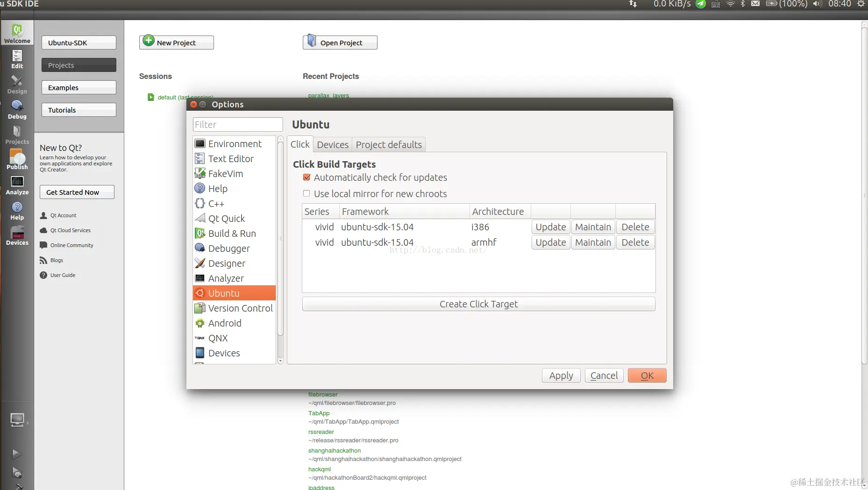Viewport: 868px width, 490px height.
Task: Open Help mode in sidebar
Action: (17, 210)
